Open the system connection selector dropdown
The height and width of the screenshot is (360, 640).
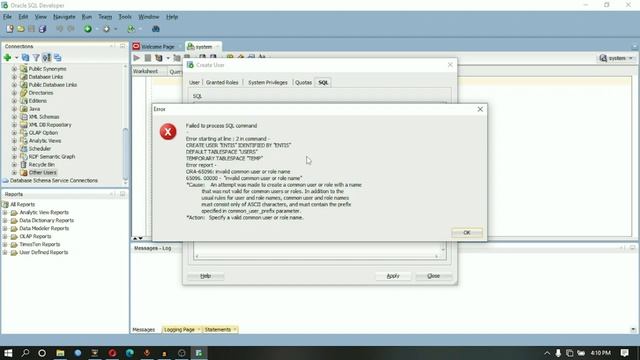(x=616, y=58)
